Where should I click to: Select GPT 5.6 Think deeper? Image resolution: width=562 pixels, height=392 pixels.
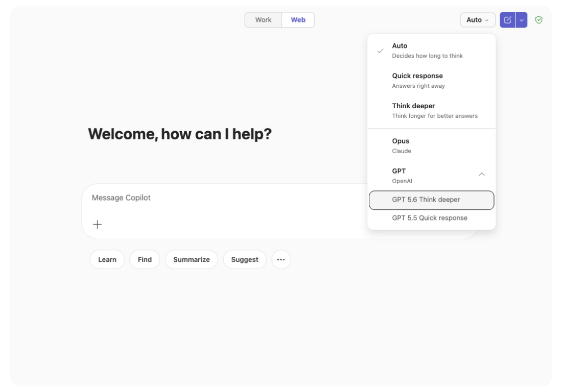432,200
